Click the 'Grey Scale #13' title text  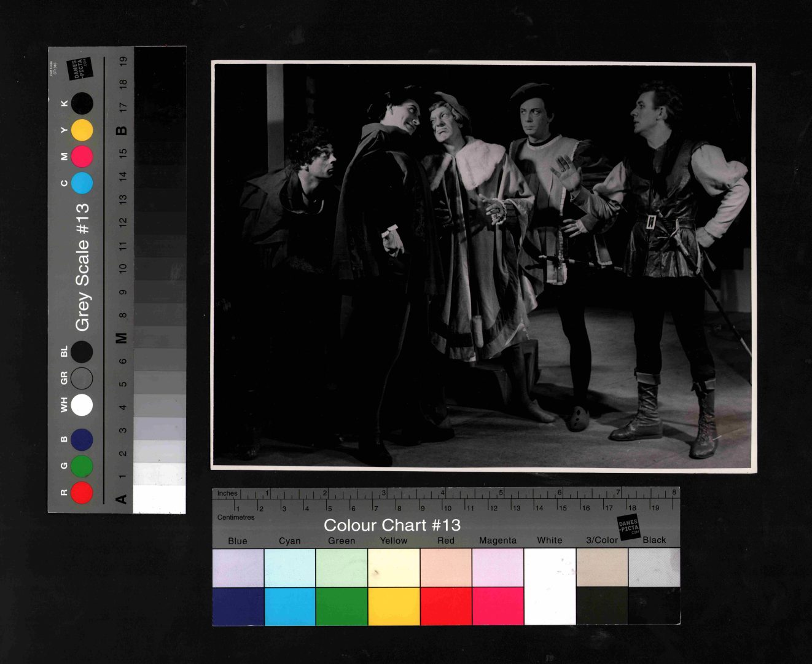[82, 267]
